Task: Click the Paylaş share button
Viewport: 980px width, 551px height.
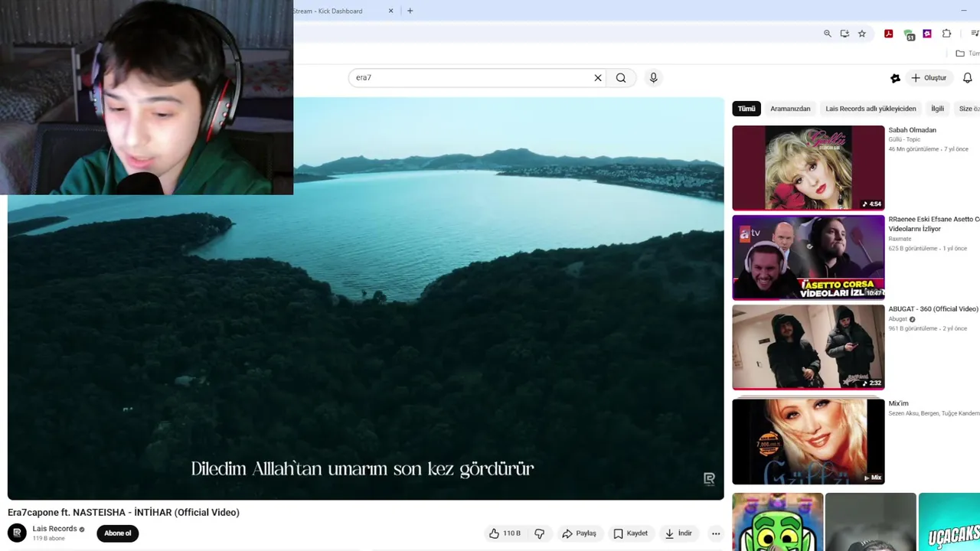Action: point(579,533)
